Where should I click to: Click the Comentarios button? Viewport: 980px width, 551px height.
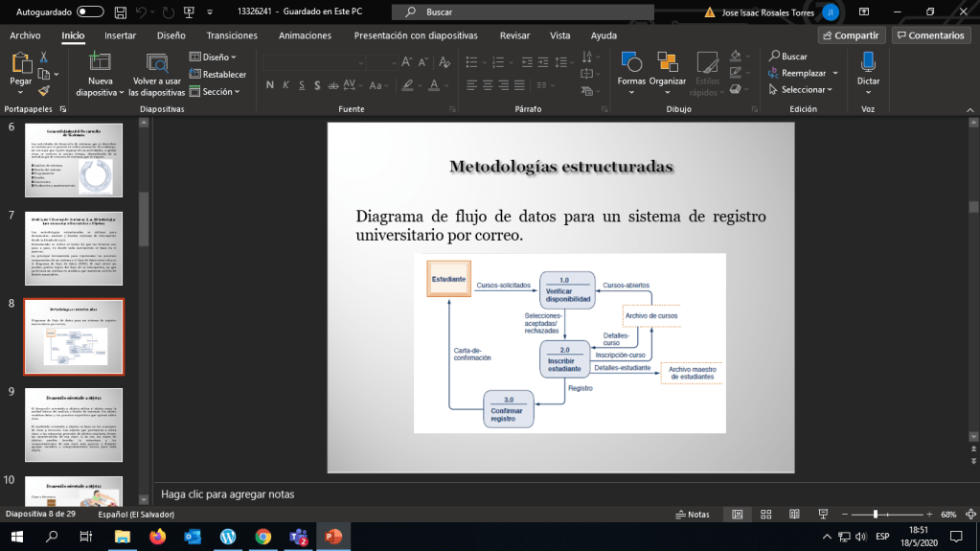[929, 35]
